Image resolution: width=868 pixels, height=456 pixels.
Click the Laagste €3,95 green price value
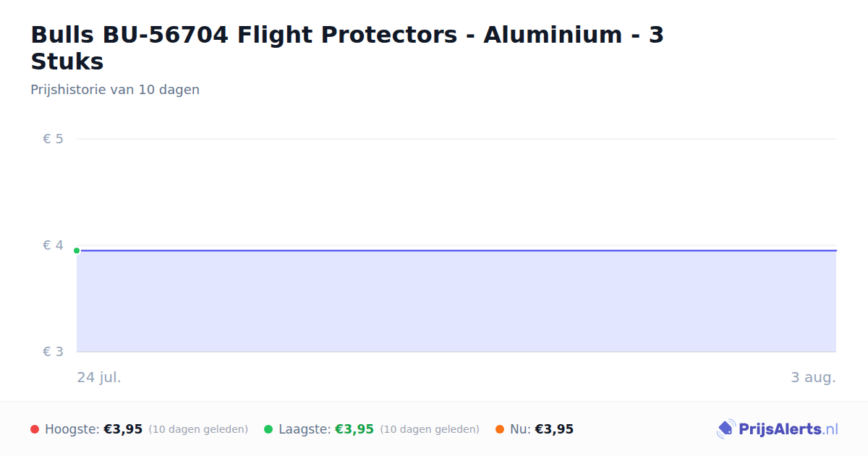pyautogui.click(x=354, y=429)
